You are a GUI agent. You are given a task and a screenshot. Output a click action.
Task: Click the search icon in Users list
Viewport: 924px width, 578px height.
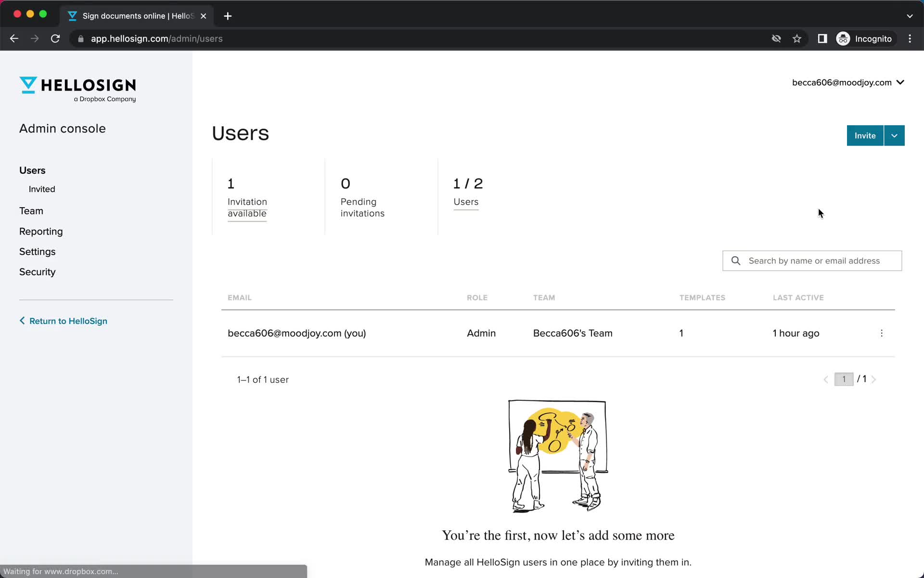point(736,261)
